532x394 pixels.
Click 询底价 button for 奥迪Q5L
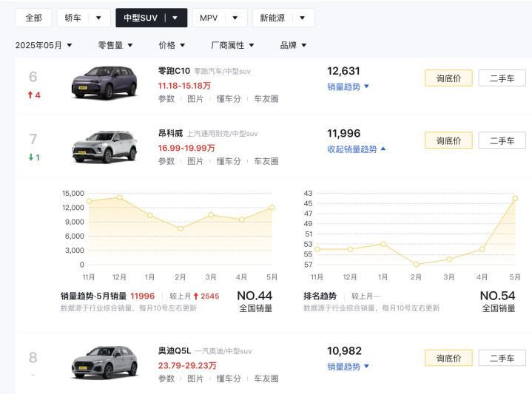[448, 358]
